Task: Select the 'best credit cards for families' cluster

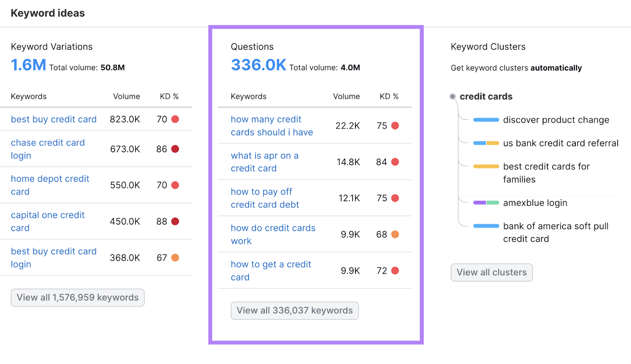Action: click(546, 173)
